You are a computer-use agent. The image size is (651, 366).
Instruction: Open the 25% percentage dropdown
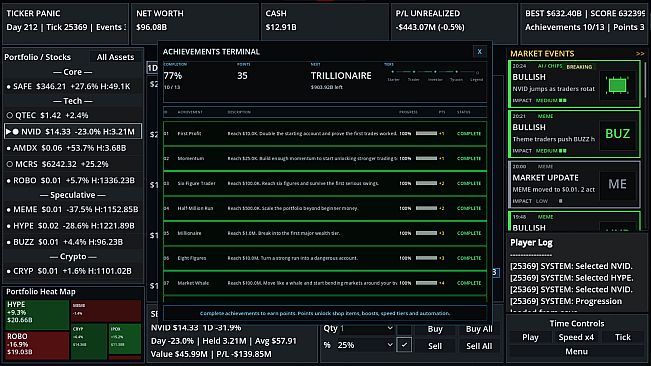click(x=365, y=345)
